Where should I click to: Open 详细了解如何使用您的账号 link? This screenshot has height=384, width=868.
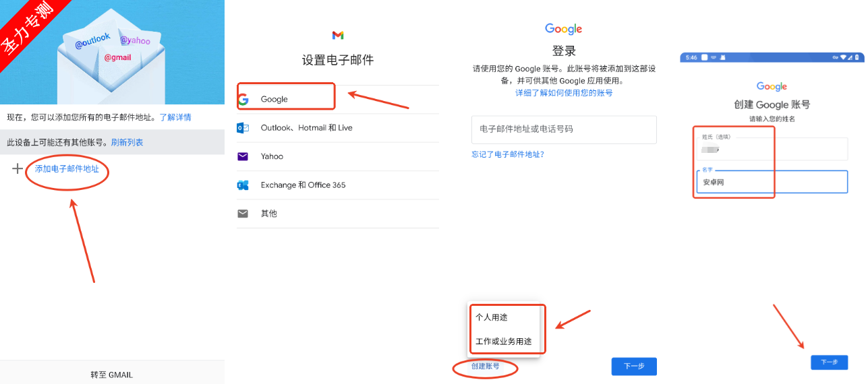[x=564, y=93]
